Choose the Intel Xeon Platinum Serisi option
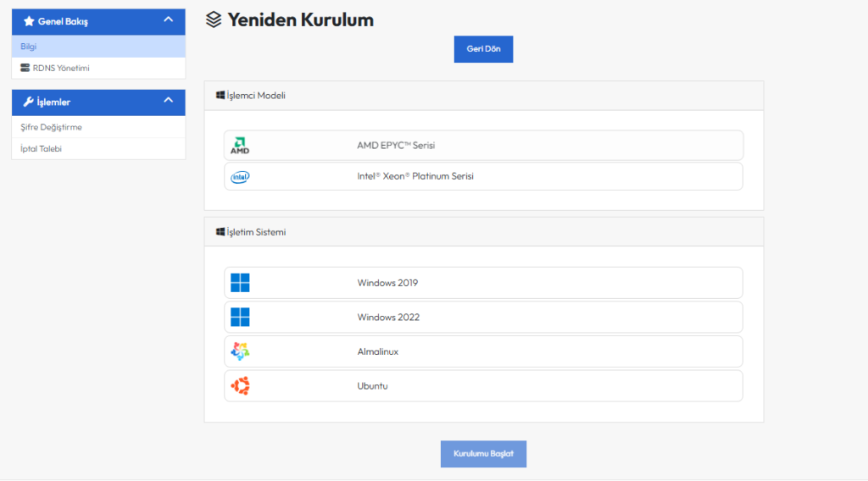 pyautogui.click(x=483, y=177)
